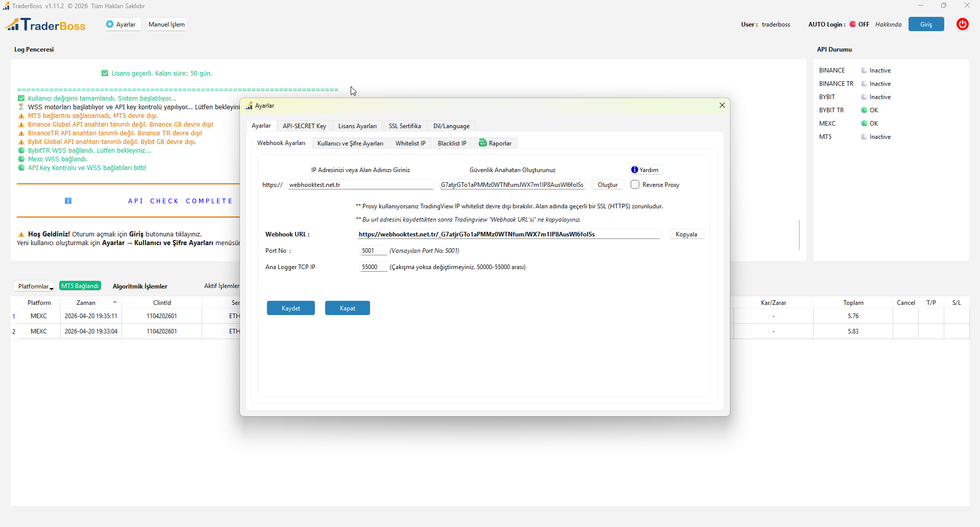Switch to Lisans Ayarları tab
This screenshot has height=527, width=980.
tap(357, 126)
